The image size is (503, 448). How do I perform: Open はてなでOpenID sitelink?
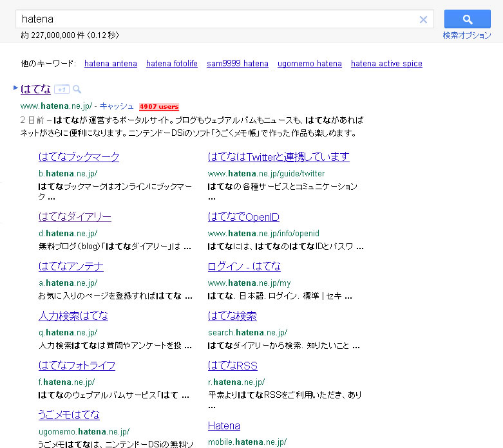pyautogui.click(x=243, y=217)
